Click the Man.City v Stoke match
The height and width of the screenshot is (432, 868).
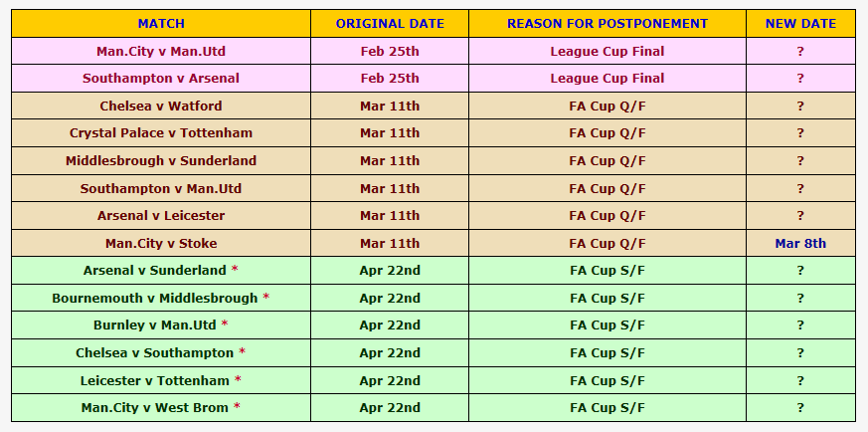tap(160, 243)
